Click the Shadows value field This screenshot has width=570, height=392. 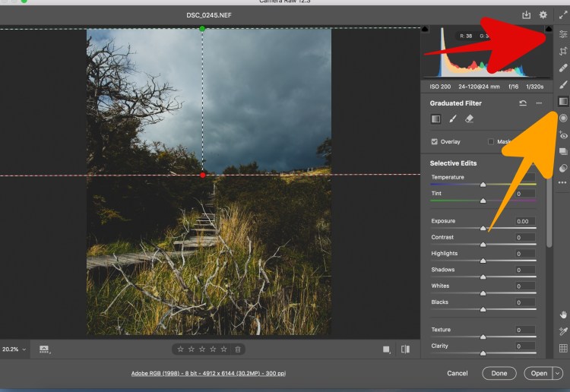point(524,270)
